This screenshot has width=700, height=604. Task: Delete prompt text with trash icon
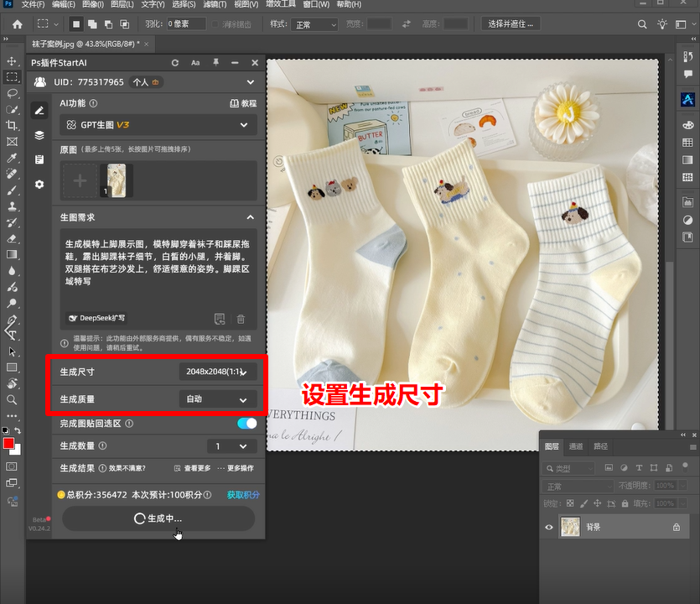[241, 319]
